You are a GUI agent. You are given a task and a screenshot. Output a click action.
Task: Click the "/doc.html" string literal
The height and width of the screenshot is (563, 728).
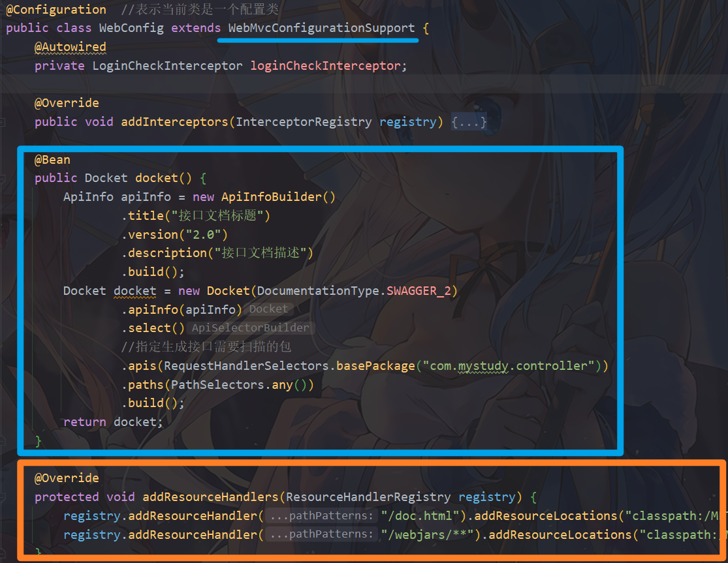(424, 516)
